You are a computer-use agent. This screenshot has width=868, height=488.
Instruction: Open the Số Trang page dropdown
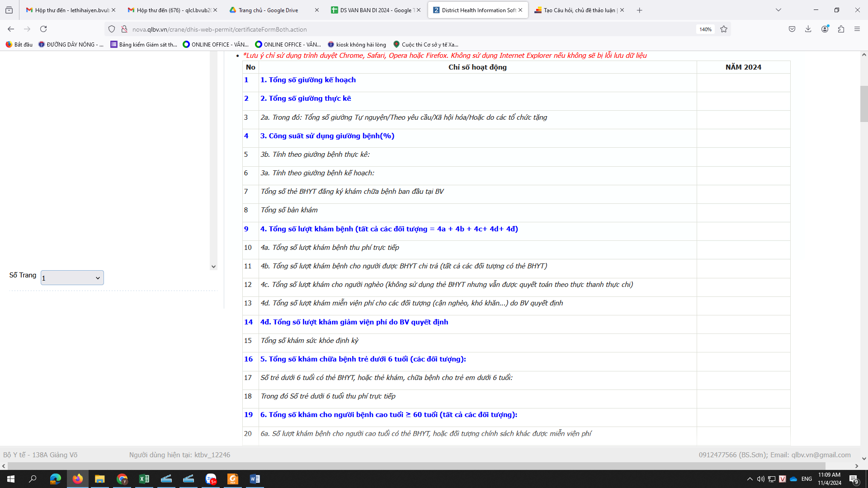coord(72,278)
